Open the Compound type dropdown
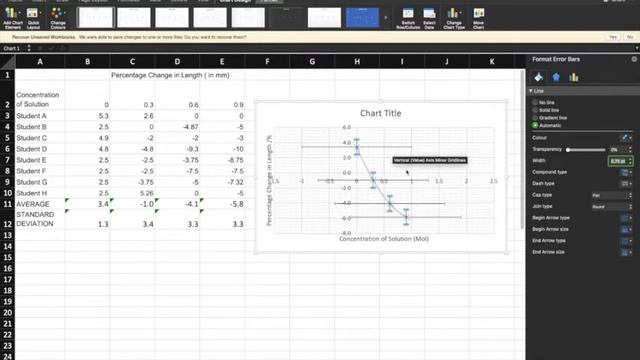This screenshot has width=640, height=360. (626, 172)
